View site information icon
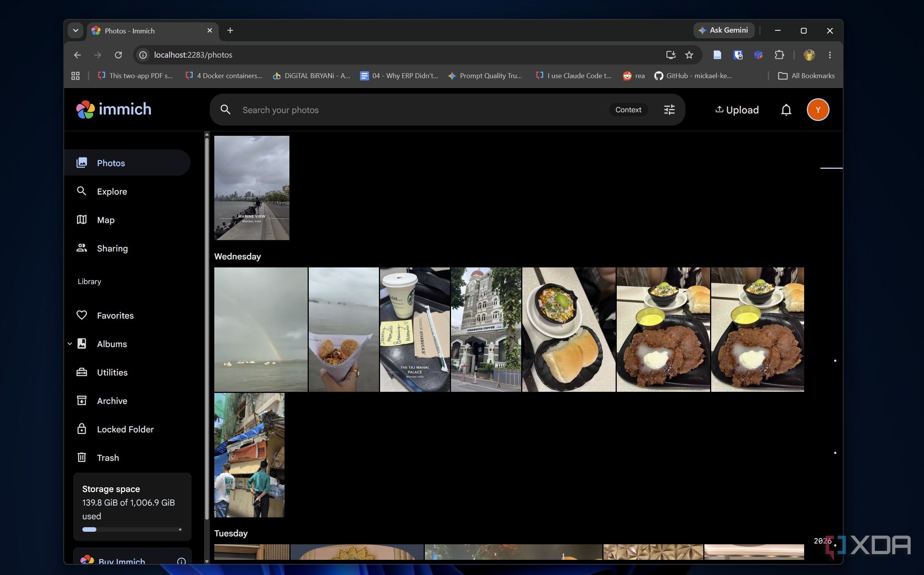 click(143, 55)
